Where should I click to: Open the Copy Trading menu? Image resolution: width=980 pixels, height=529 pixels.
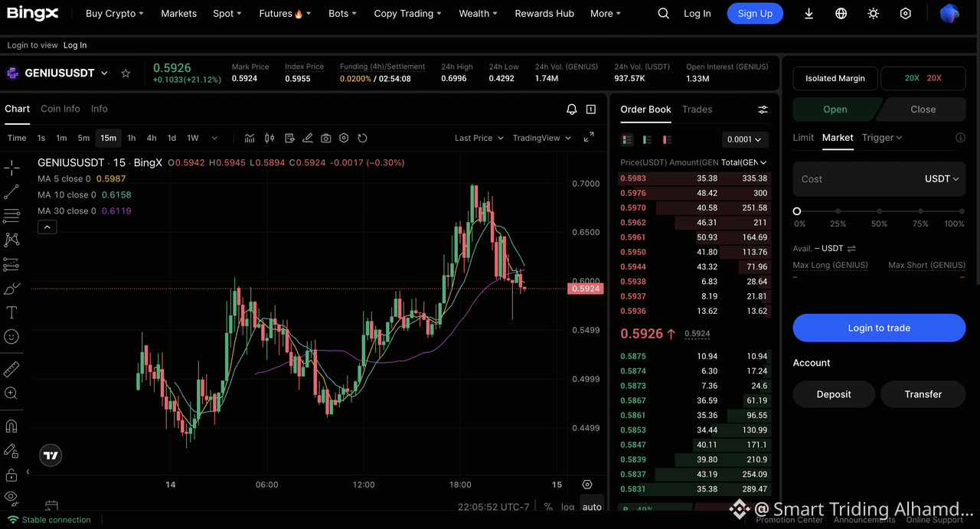tap(407, 14)
